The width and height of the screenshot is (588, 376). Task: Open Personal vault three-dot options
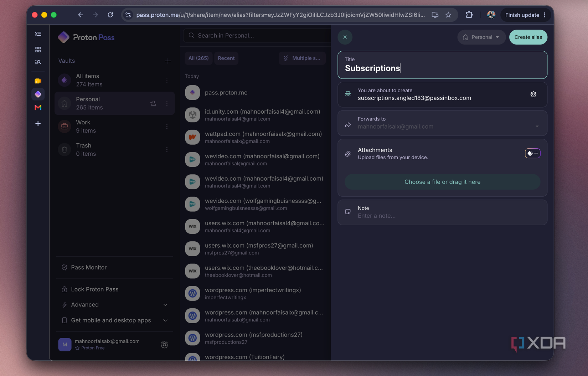click(167, 103)
